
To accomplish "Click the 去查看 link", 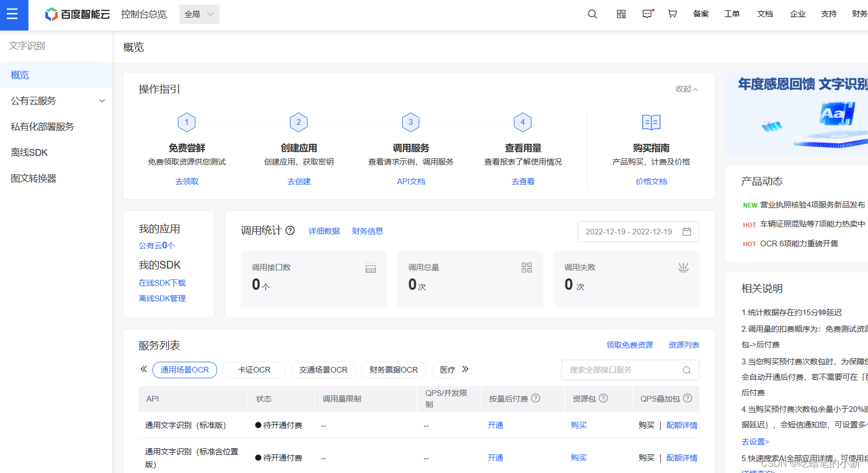I will coord(523,182).
